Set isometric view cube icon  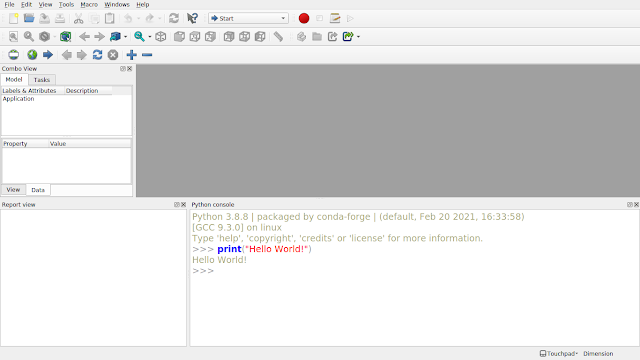click(x=161, y=37)
